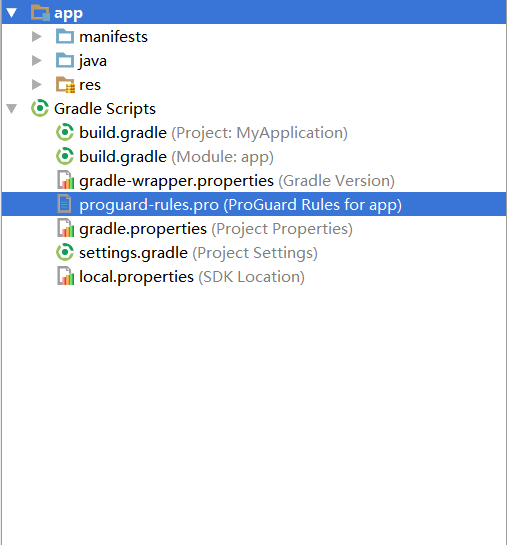Image resolution: width=507 pixels, height=545 pixels.
Task: Expand the manifests folder arrow
Action: pos(36,36)
